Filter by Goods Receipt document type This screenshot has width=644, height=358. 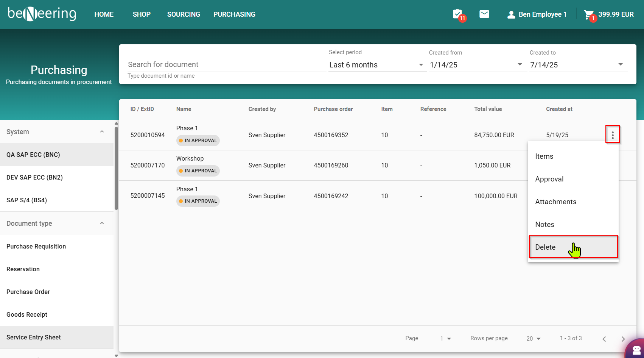(x=57, y=314)
